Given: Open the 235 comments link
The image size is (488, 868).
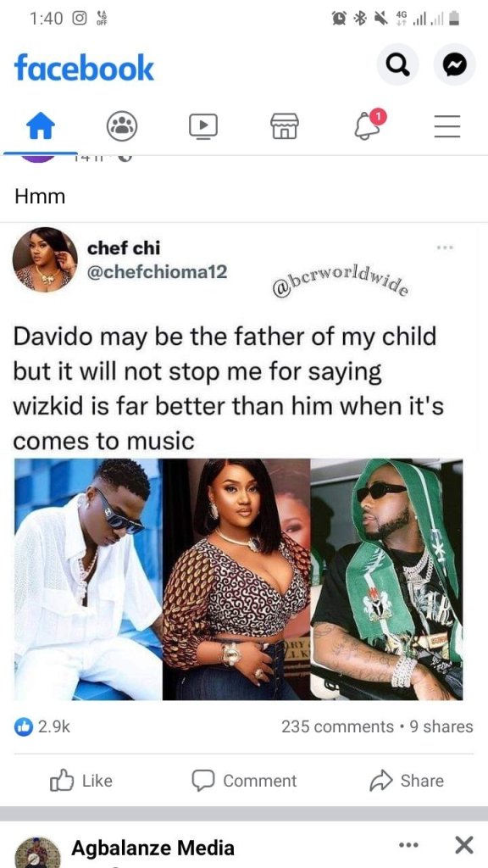Looking at the screenshot, I should [337, 726].
